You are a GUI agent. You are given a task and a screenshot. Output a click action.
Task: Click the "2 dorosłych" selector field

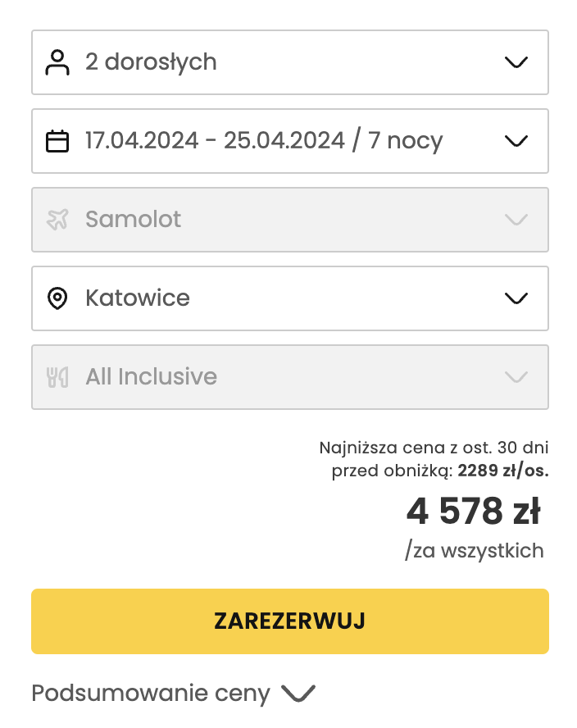tap(288, 61)
